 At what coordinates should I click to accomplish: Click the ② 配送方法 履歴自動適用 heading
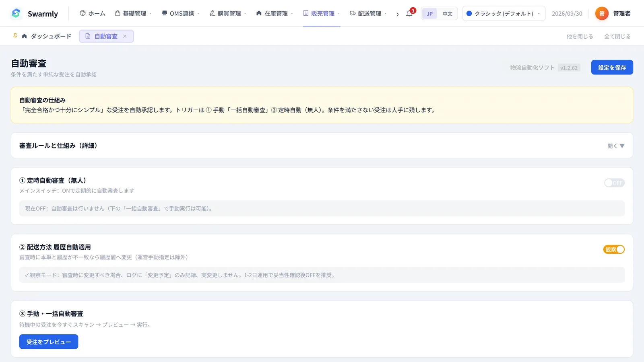(55, 247)
